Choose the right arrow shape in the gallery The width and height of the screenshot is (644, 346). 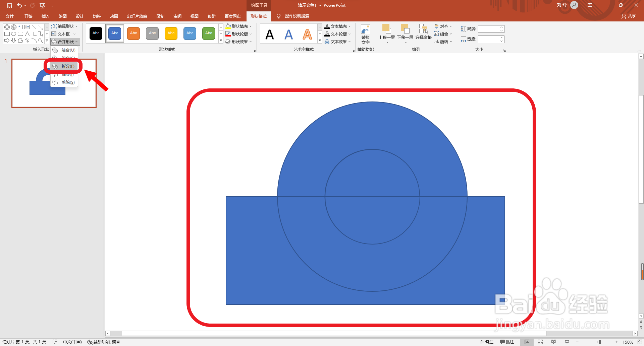(7, 41)
